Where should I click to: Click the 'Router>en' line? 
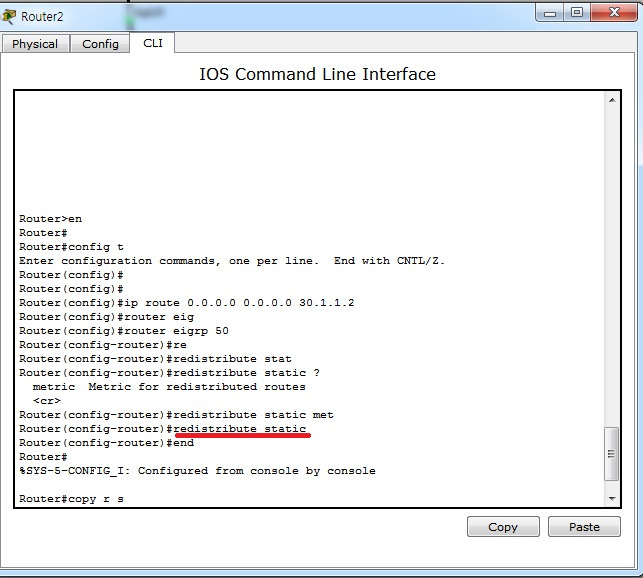click(50, 219)
